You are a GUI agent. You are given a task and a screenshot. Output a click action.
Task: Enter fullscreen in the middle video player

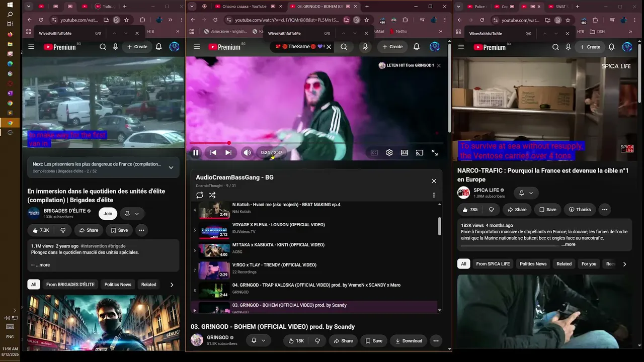click(x=435, y=152)
